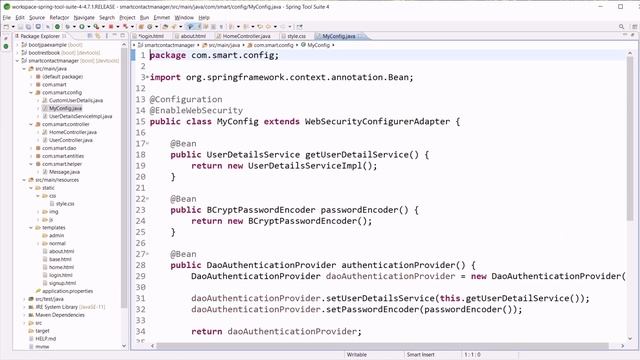Click Smart Insert in the status bar
Image resolution: width=640 pixels, height=360 pixels.
click(x=420, y=355)
